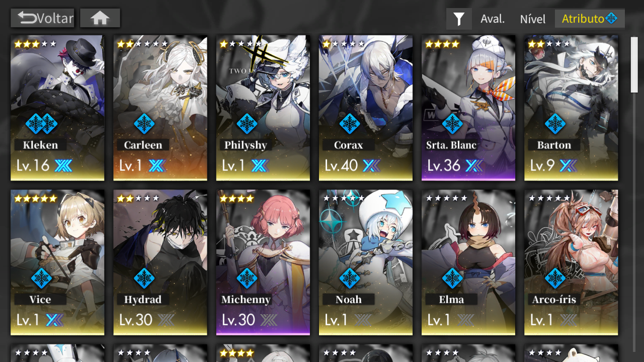The width and height of the screenshot is (644, 362).
Task: Select the Atributo sorting tab
Action: (590, 19)
